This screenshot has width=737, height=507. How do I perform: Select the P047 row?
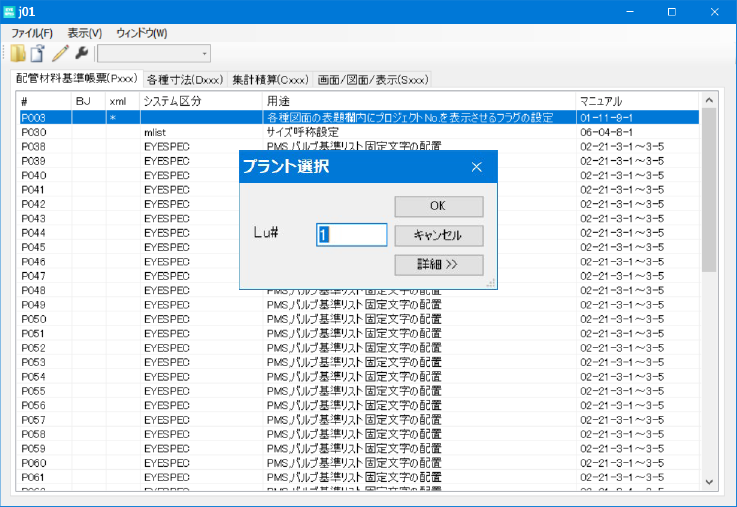point(359,276)
